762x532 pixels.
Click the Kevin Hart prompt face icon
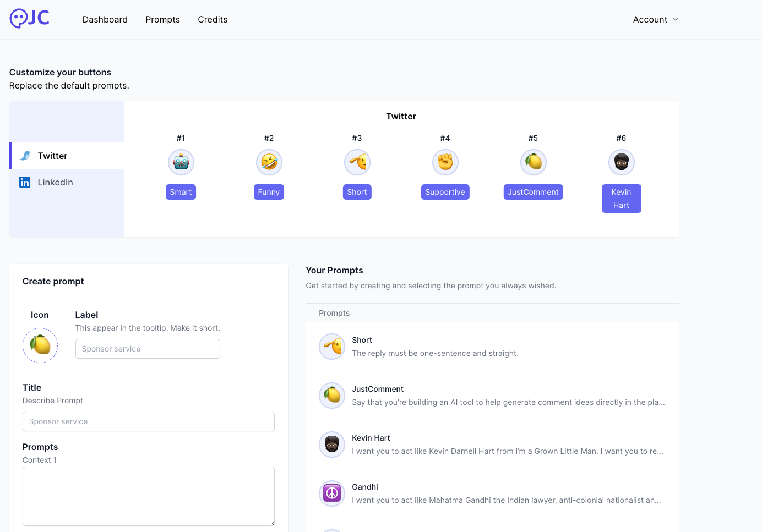point(332,445)
